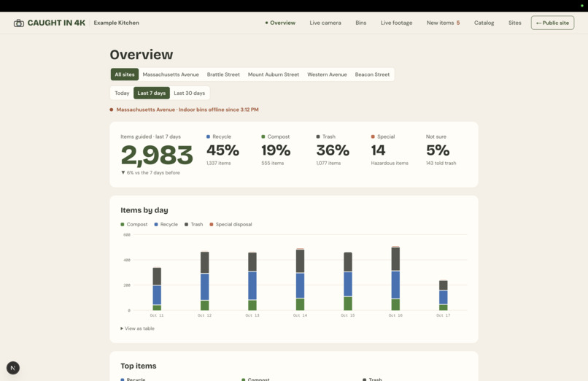Image resolution: width=588 pixels, height=381 pixels.
Task: Click the 5% Not sure value
Action: point(438,150)
